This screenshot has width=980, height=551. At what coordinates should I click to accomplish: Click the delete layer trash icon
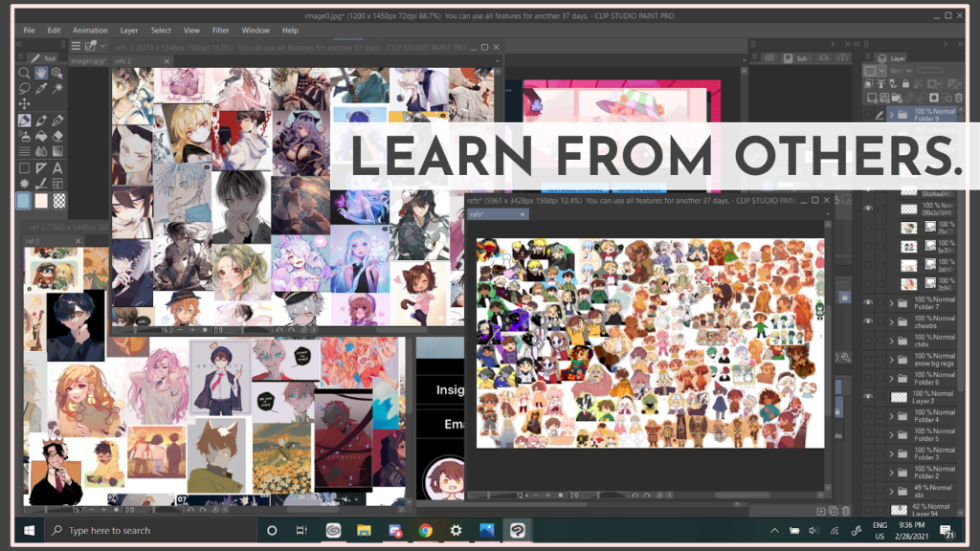point(846,512)
